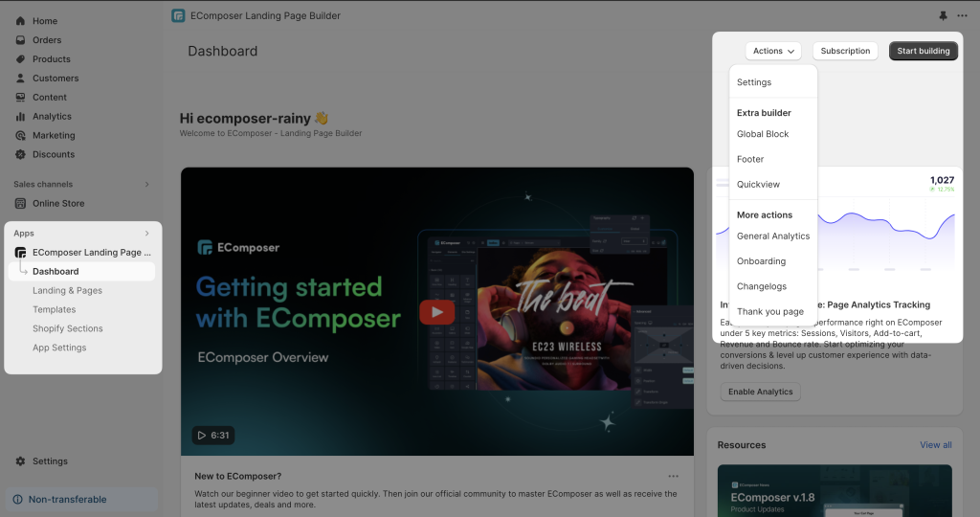Click the Online Store icon
The height and width of the screenshot is (517, 980).
pos(20,203)
